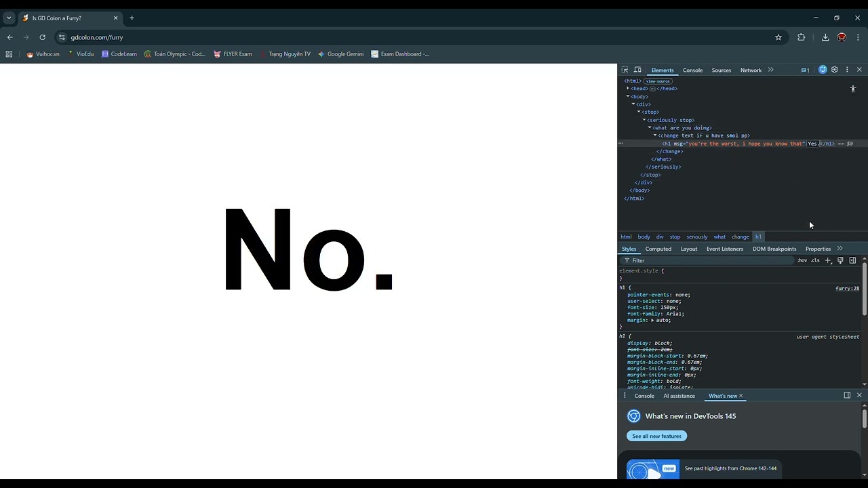Click the view-source link badge
This screenshot has height=488, width=868.
coord(658,81)
